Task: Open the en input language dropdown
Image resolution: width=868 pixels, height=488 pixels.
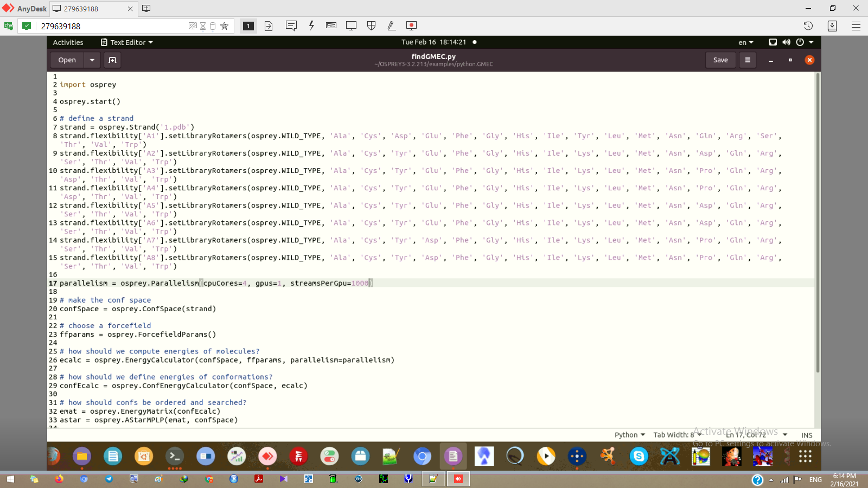Action: (x=746, y=42)
